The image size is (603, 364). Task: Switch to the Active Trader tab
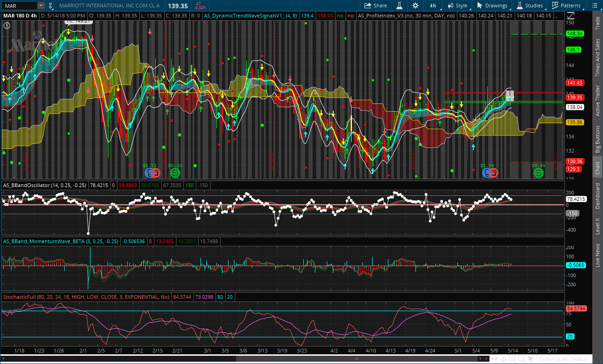(597, 101)
